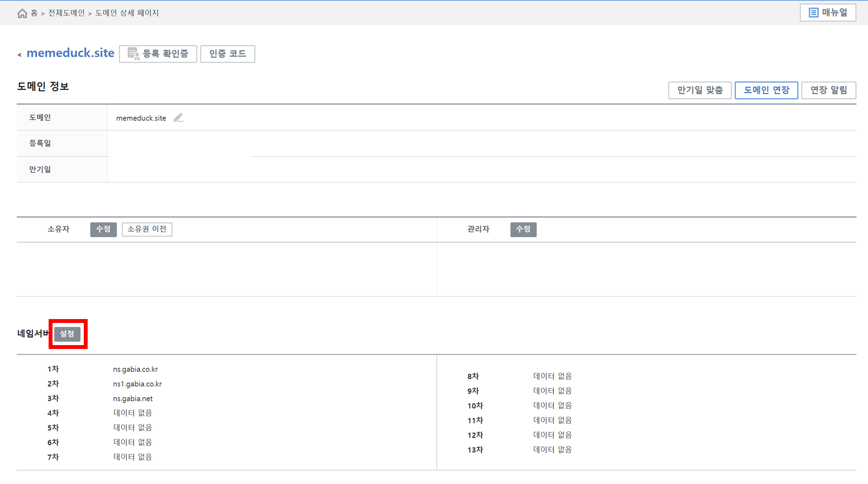The width and height of the screenshot is (868, 484).
Task: Open 네임서버 설정 button
Action: (67, 334)
